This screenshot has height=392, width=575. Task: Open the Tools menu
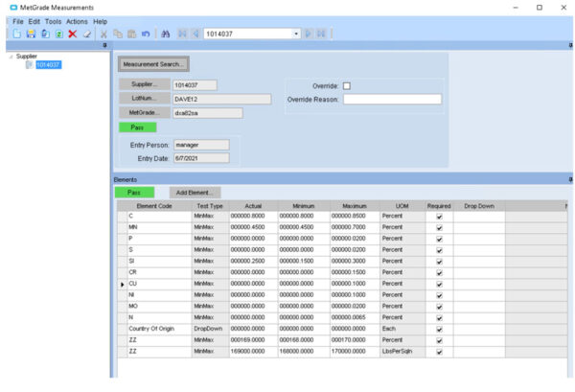click(53, 21)
